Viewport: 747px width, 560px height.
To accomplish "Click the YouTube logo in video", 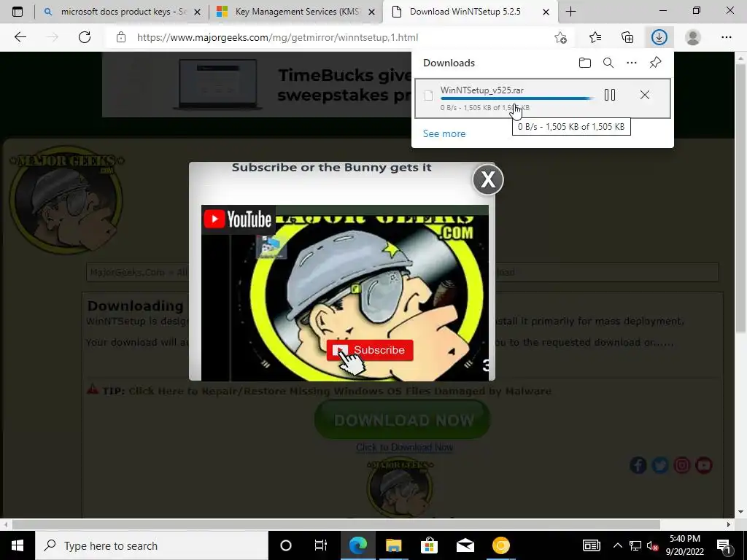I will [x=238, y=219].
